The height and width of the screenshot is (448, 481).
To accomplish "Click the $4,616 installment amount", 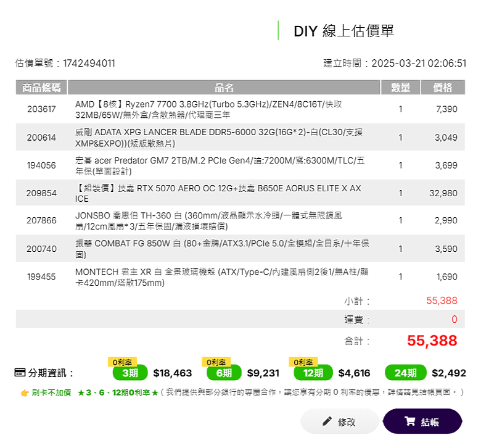I will (355, 373).
